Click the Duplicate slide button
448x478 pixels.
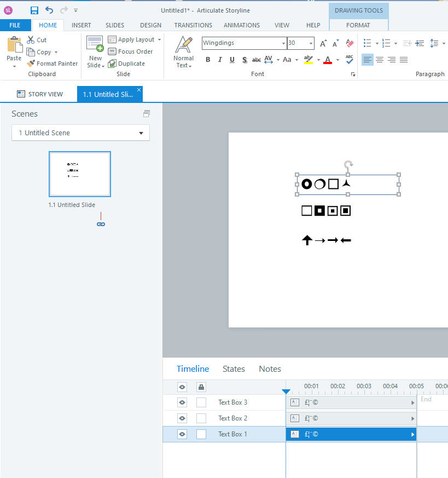pyautogui.click(x=126, y=64)
